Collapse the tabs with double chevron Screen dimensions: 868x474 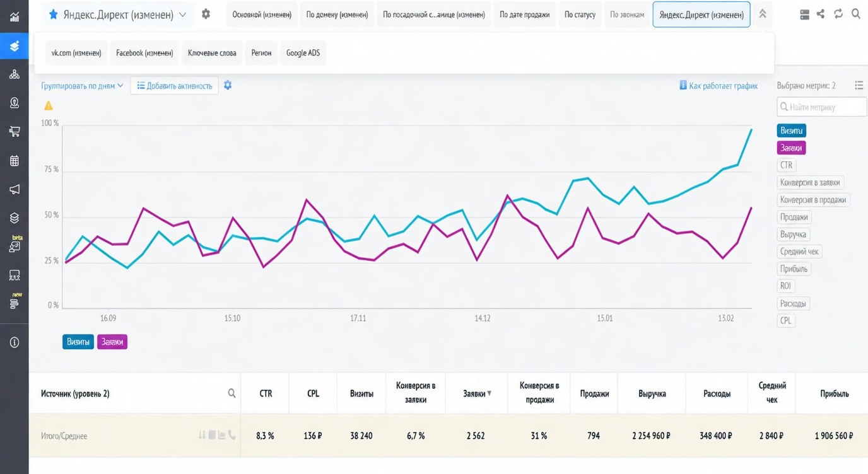[x=763, y=14]
